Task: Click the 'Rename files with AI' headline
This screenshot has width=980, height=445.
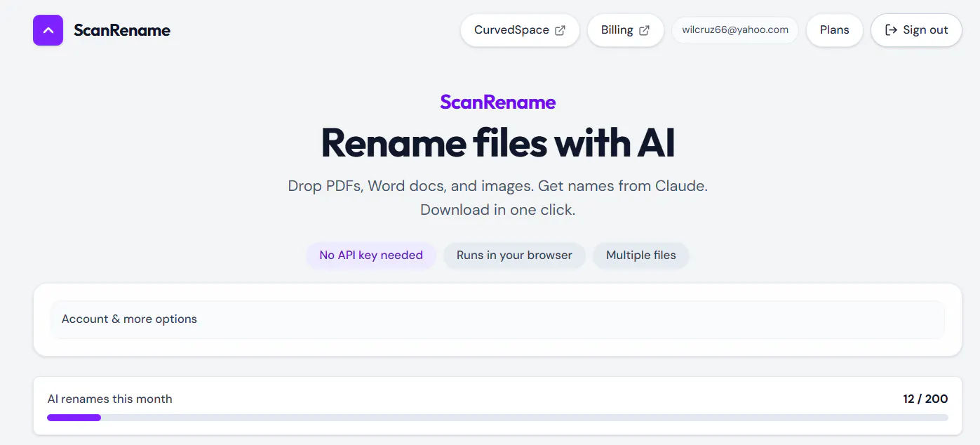Action: coord(498,142)
